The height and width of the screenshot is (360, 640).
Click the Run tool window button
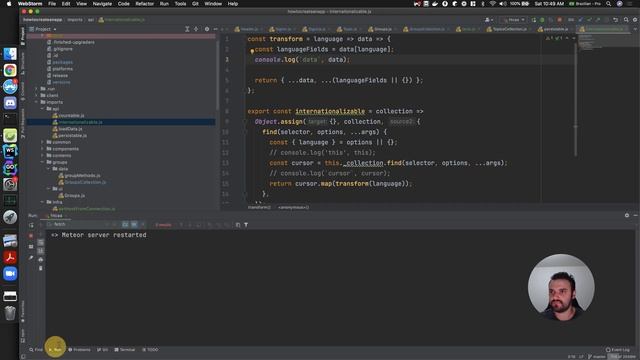click(x=55, y=350)
